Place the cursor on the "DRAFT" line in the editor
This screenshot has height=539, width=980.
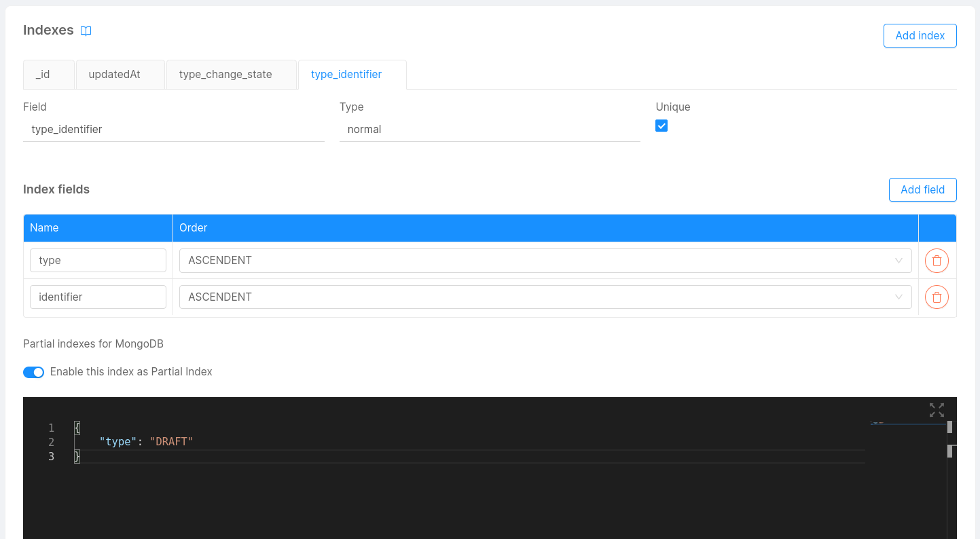tap(272, 442)
